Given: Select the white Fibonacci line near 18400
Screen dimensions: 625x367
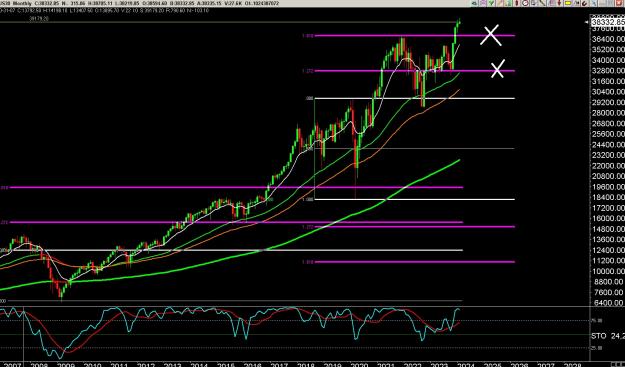Looking at the screenshot, I should pos(415,199).
